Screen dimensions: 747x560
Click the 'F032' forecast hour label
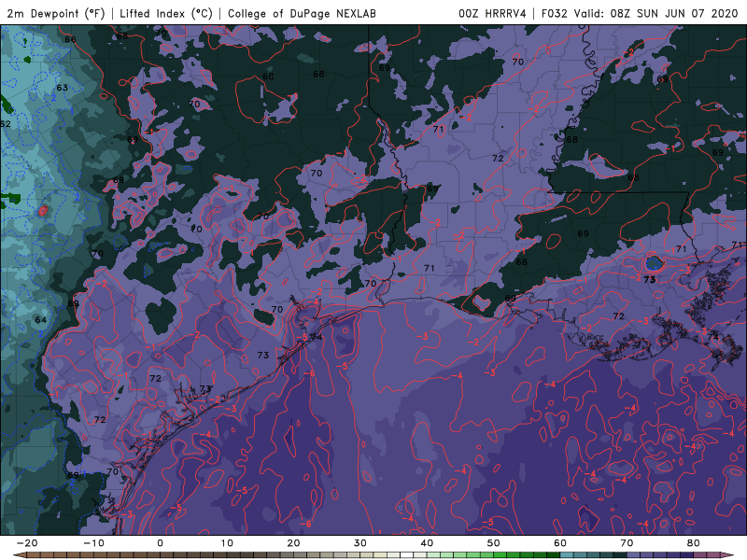point(554,13)
